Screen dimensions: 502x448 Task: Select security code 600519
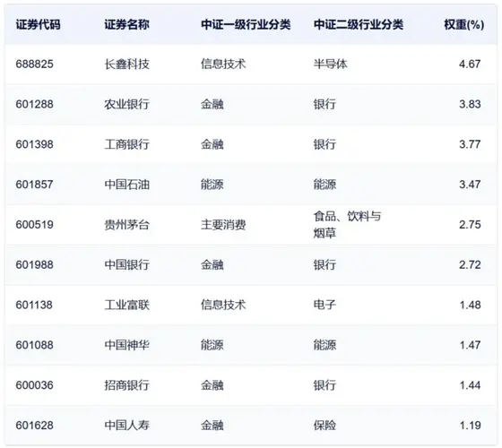(x=35, y=225)
